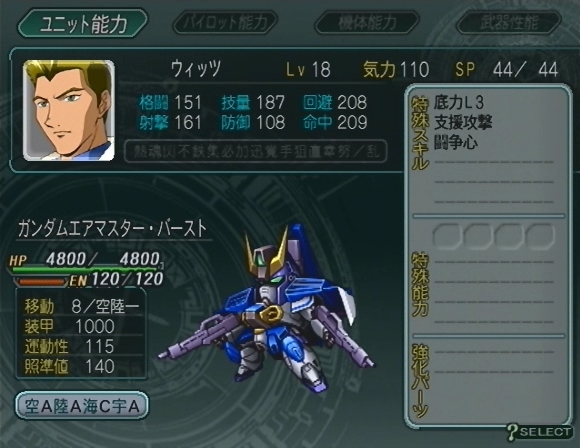Select the 底力L3 skill entry
This screenshot has height=448, width=580.
[459, 102]
